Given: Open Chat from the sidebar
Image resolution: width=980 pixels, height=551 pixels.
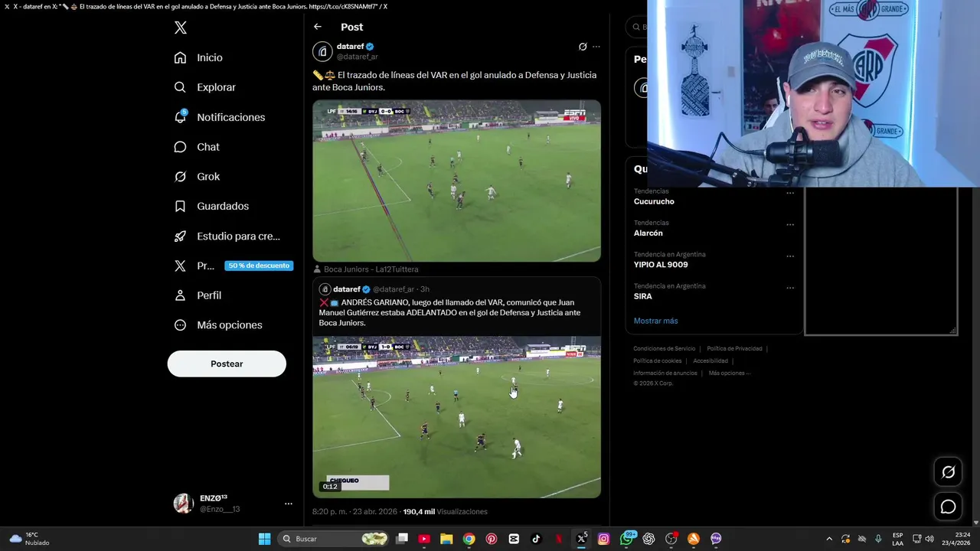Looking at the screenshot, I should 196,147.
